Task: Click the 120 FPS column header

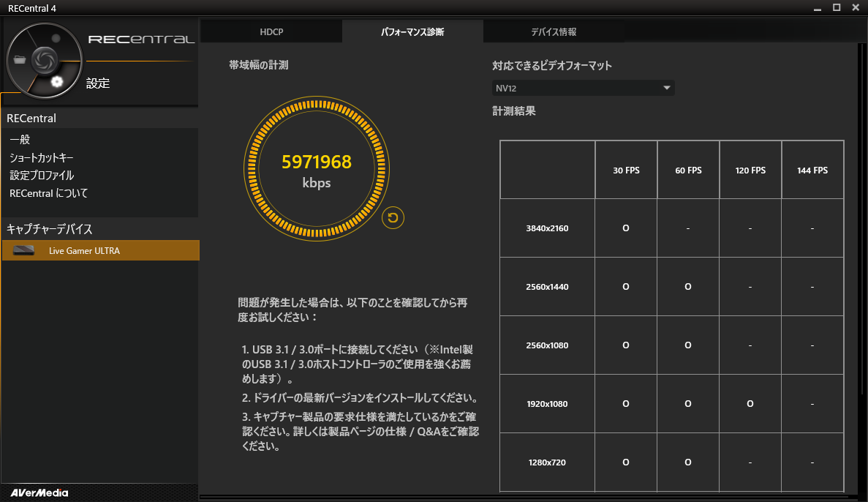Action: (750, 170)
